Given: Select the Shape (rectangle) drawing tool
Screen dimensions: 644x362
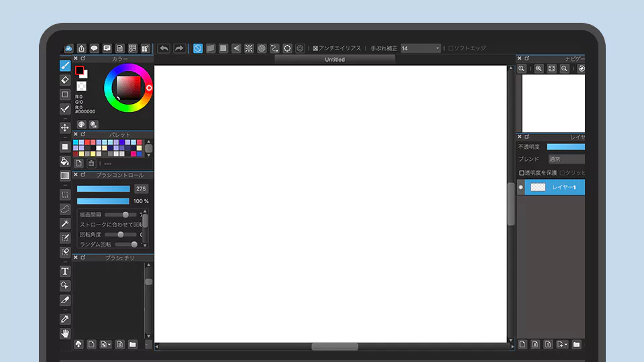Looking at the screenshot, I should click(x=65, y=95).
